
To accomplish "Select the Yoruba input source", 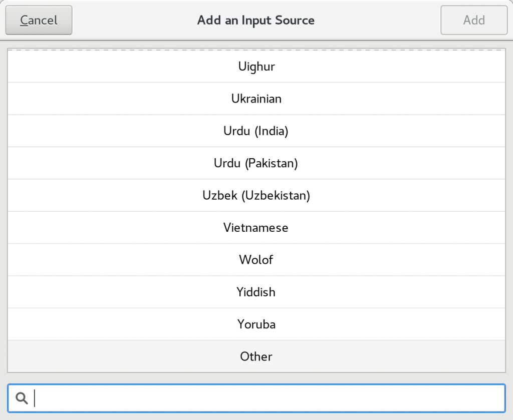I will tap(256, 324).
